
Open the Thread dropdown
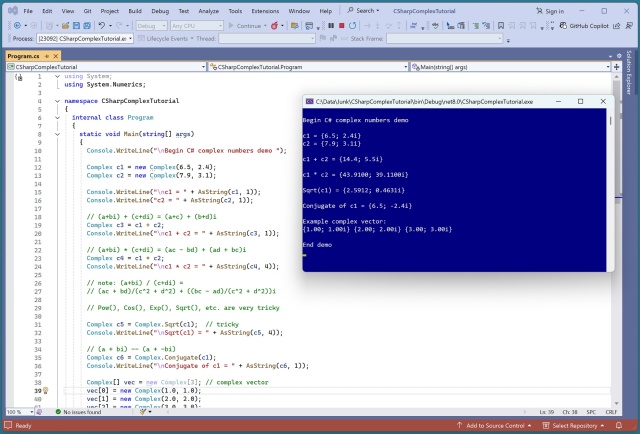point(267,38)
